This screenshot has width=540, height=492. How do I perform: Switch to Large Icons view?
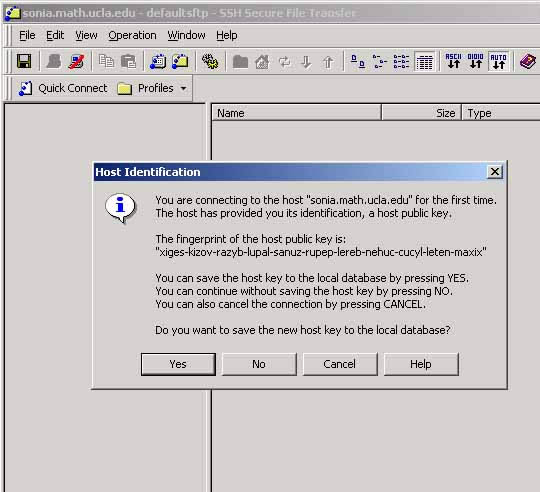coord(358,62)
